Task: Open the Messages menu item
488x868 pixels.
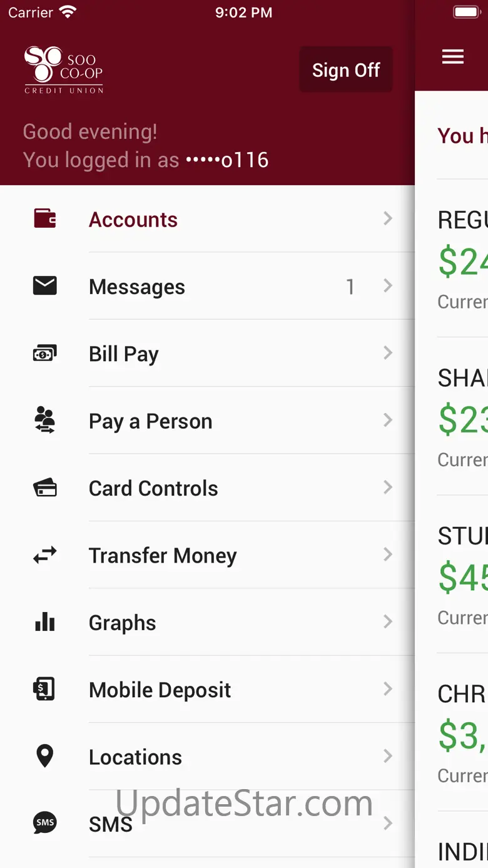Action: tap(137, 287)
